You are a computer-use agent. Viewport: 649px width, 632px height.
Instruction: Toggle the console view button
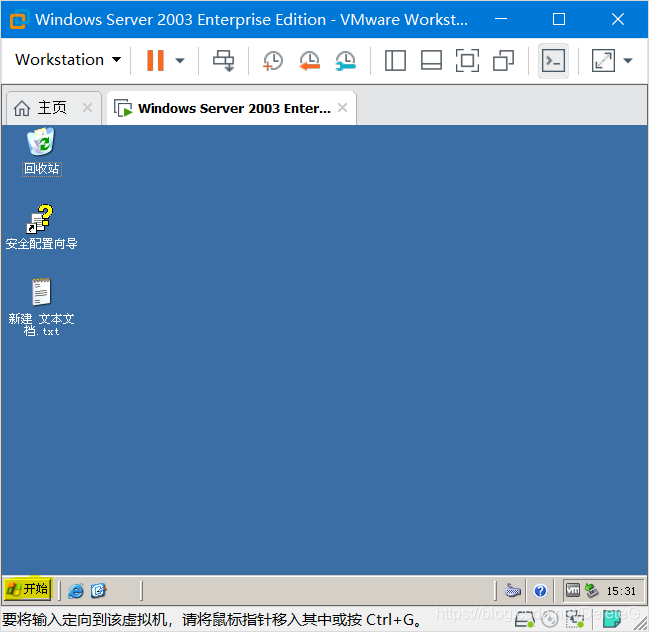(553, 61)
